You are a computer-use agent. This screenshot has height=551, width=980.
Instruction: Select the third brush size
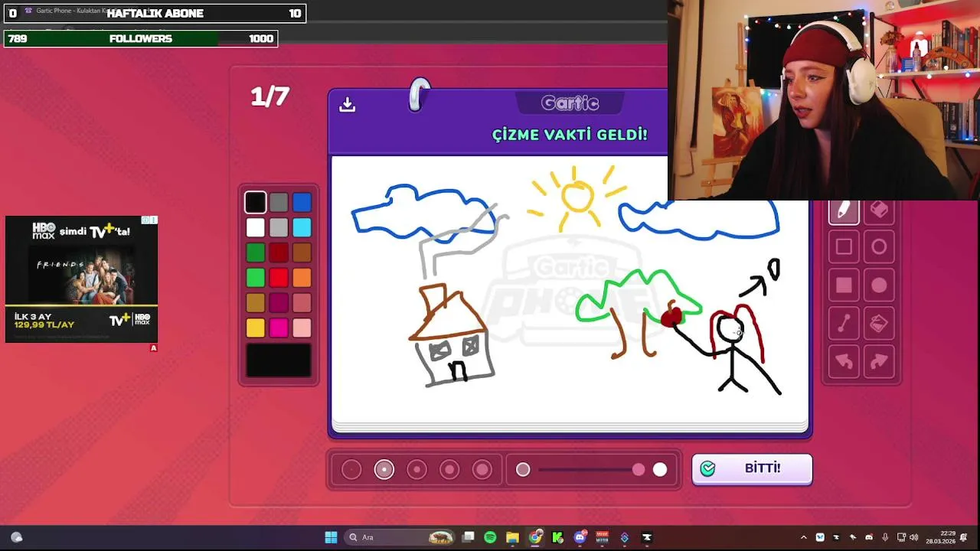pos(416,469)
